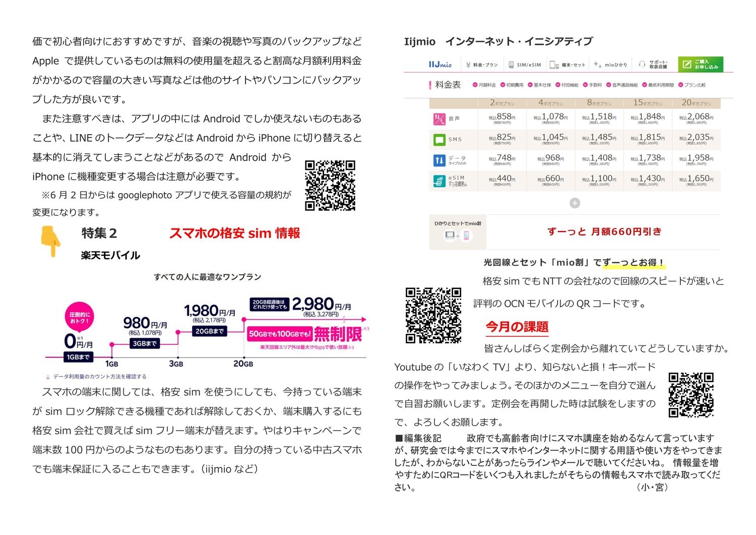Viewport: 756px width, 535px height.
Task: Click the 20GBまで label in Rakuten chart
Action: [210, 331]
